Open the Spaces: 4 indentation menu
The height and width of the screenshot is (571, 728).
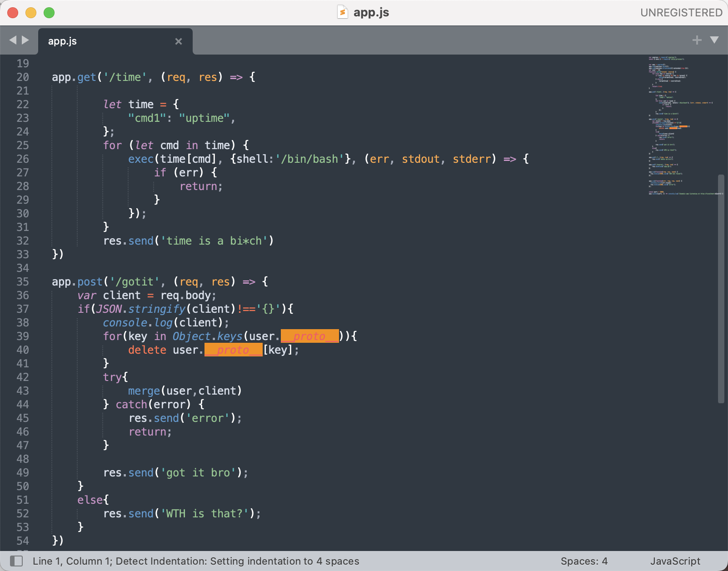coord(584,561)
